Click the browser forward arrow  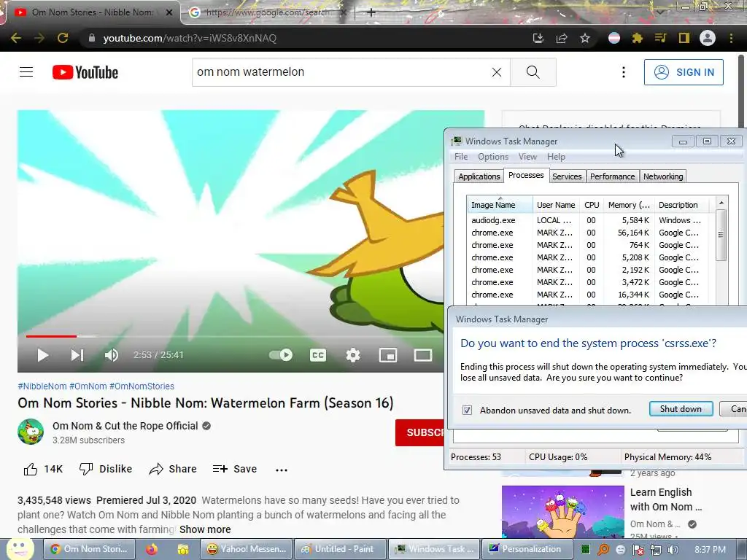(x=39, y=38)
